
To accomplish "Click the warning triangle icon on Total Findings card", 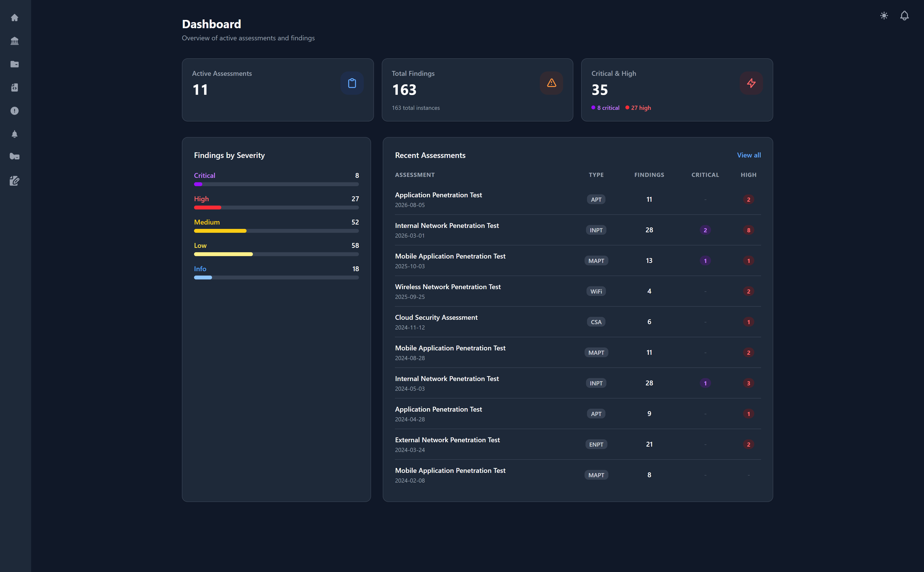I will 551,83.
